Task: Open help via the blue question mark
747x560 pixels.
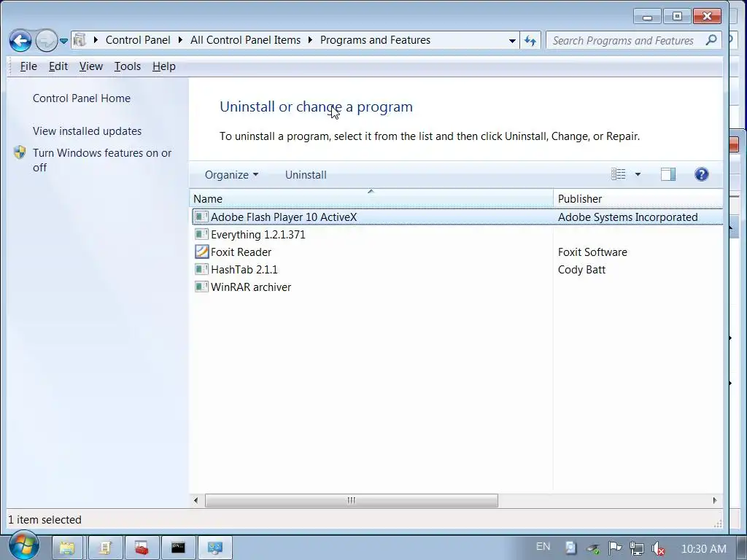Action: [701, 174]
